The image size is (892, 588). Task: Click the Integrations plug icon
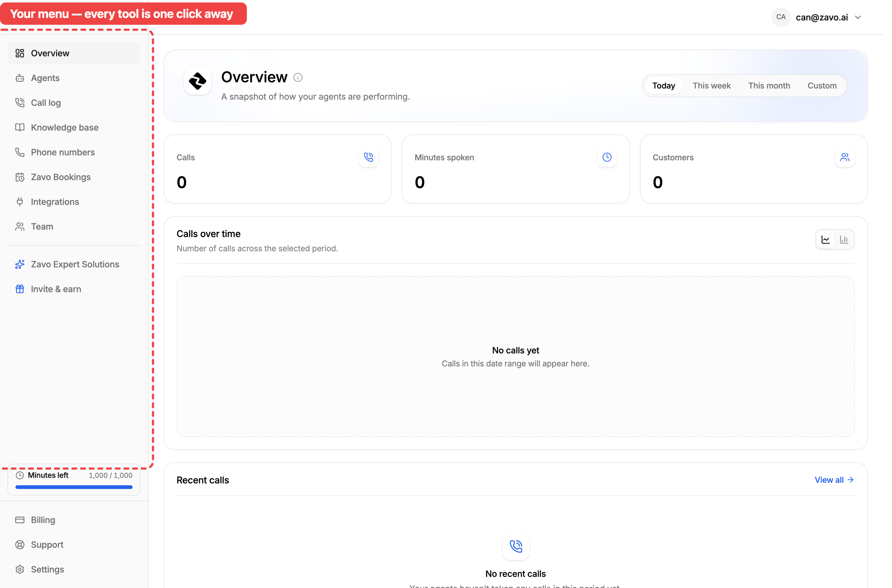(20, 202)
